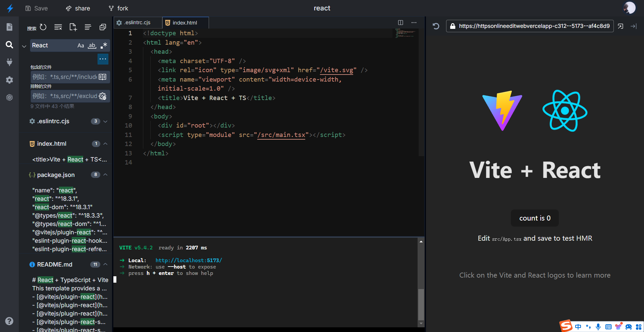This screenshot has width=644, height=332.
Task: Click the Save button in top bar
Action: [37, 8]
